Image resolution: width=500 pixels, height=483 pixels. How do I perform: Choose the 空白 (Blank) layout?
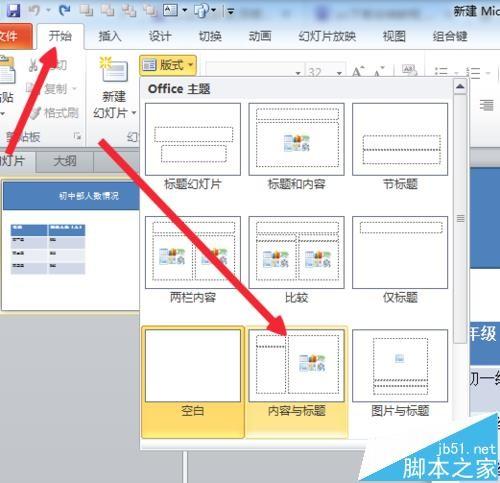(193, 382)
